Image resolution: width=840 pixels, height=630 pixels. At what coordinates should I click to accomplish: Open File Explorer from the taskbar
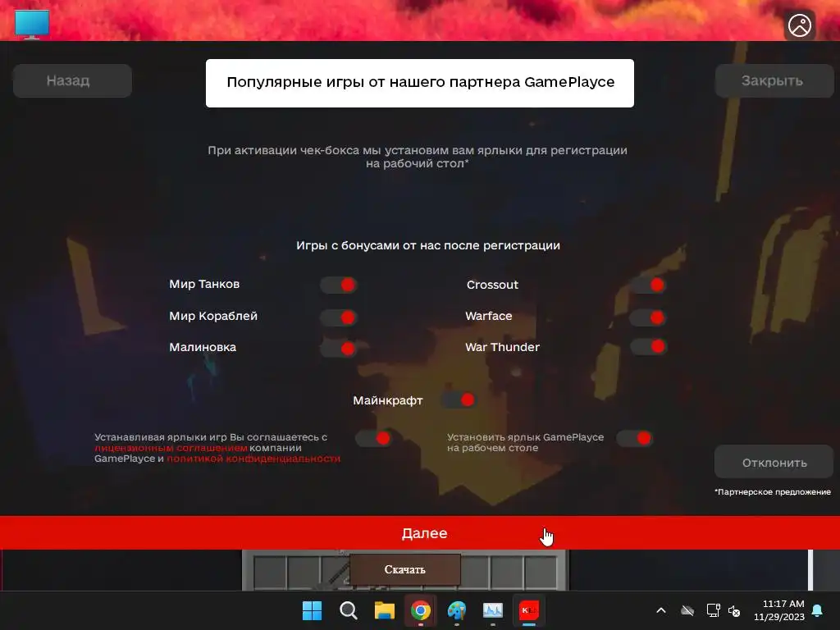tap(384, 610)
